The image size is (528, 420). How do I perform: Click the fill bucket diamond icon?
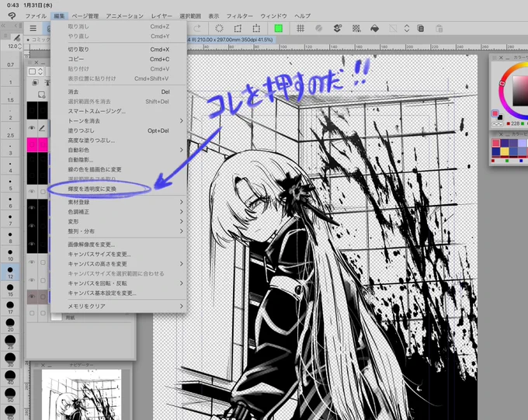374,29
